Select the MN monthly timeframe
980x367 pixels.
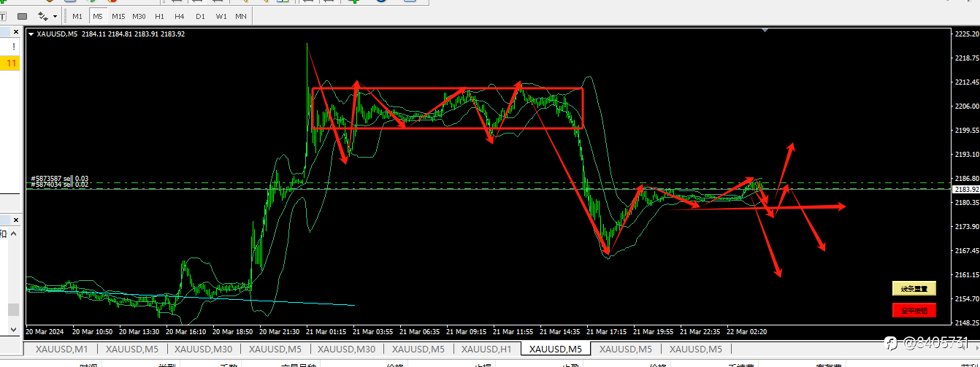pos(240,16)
